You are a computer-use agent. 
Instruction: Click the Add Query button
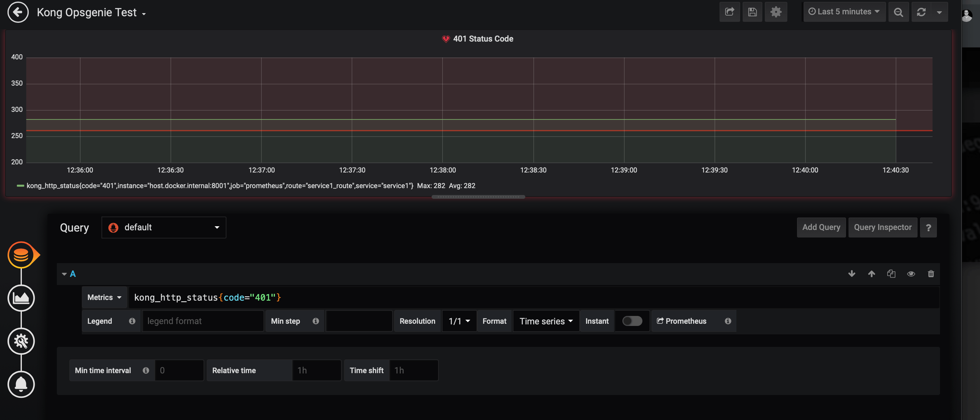coord(821,227)
